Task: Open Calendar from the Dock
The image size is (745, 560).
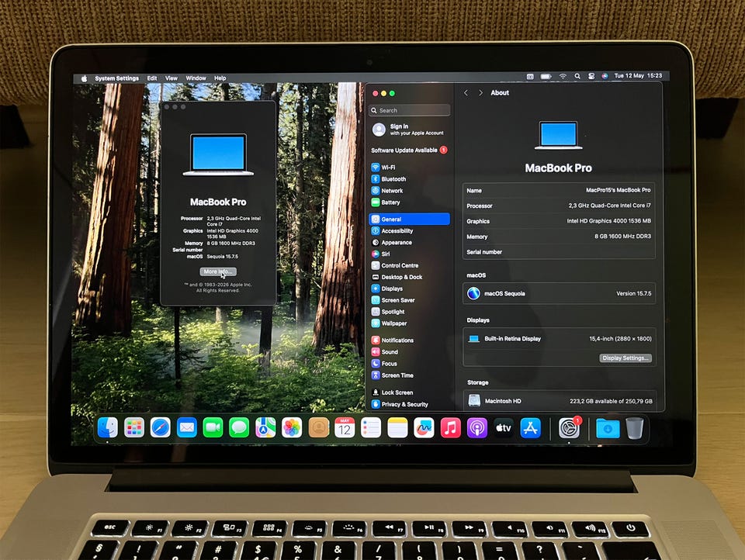Action: point(345,428)
